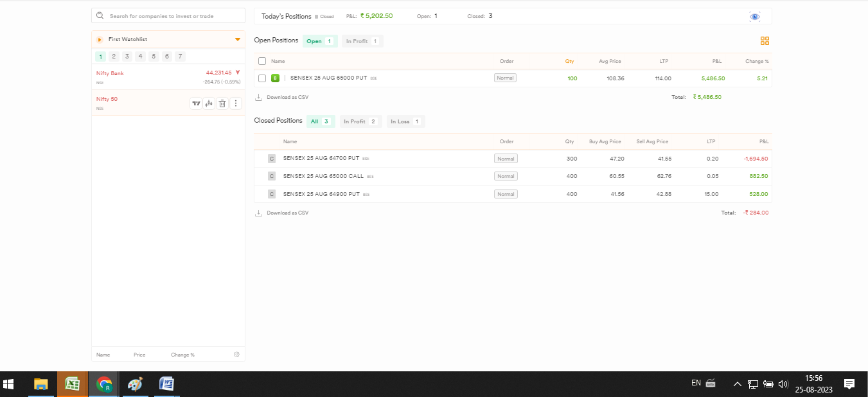
Task: Switch to watchlist tab 1
Action: [101, 57]
